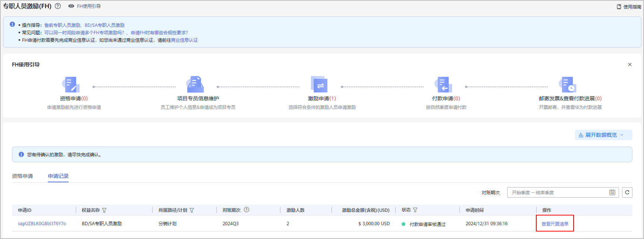Open the 状态 column filter
The width and height of the screenshot is (644, 239).
click(415, 210)
